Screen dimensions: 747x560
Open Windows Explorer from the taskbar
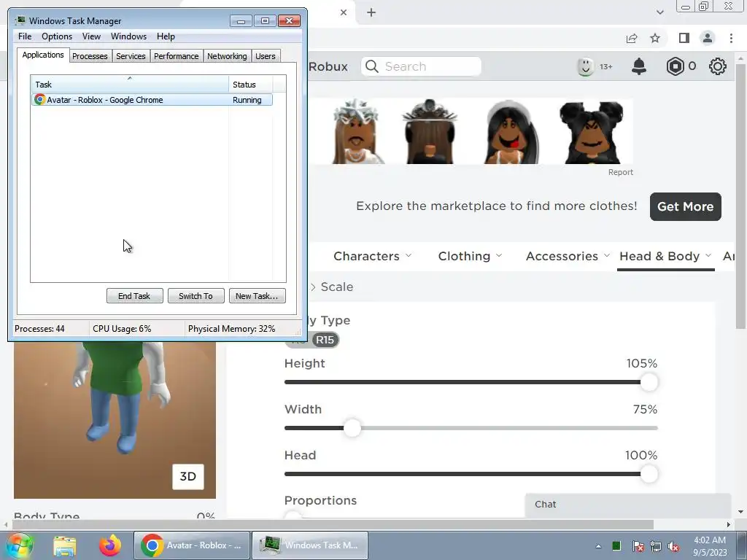[65, 545]
